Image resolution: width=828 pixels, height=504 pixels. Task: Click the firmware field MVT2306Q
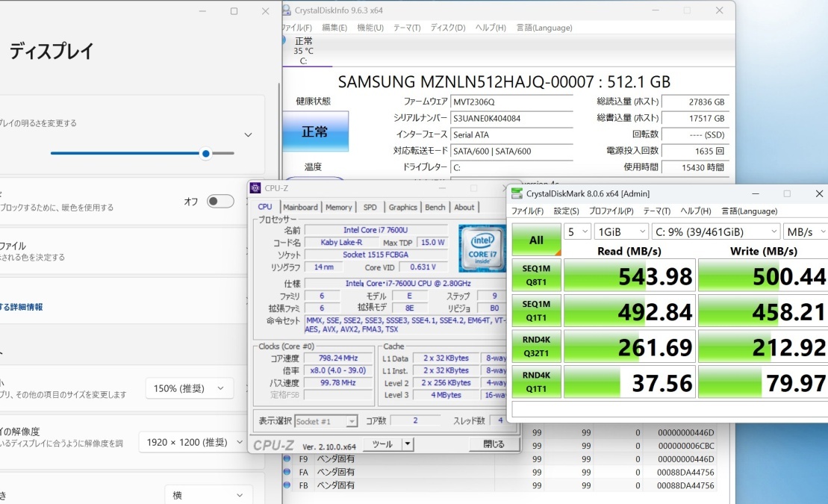pyautogui.click(x=511, y=102)
